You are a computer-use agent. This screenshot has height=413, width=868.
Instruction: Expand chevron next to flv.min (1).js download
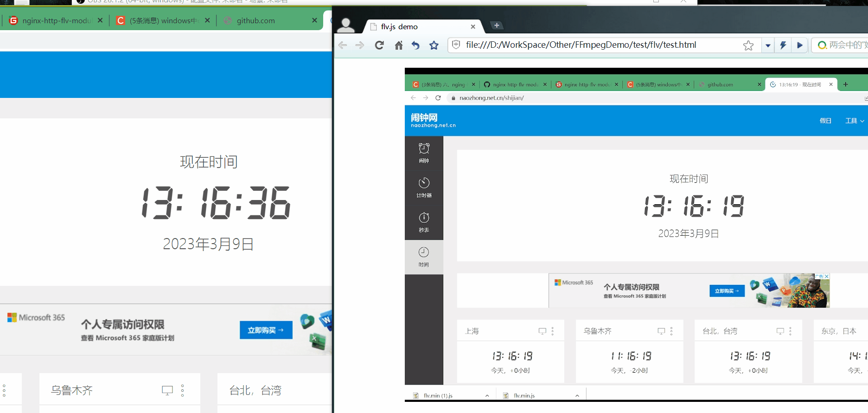click(487, 396)
